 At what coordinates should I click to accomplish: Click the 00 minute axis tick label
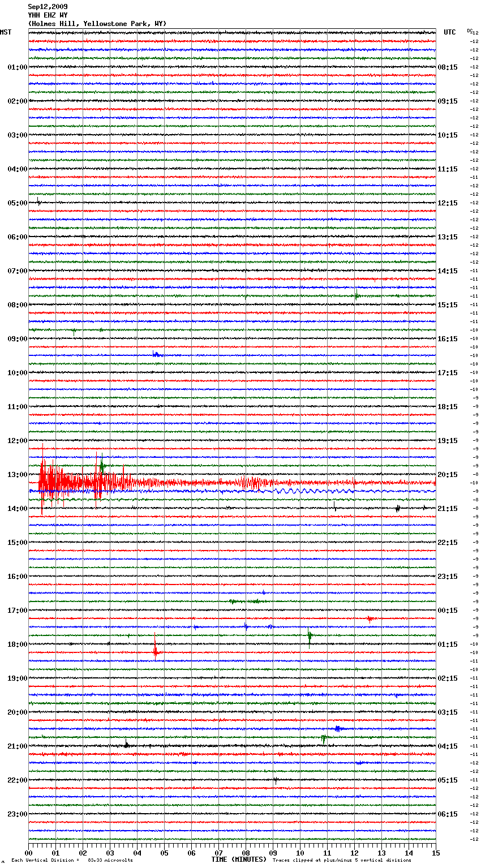(29, 853)
